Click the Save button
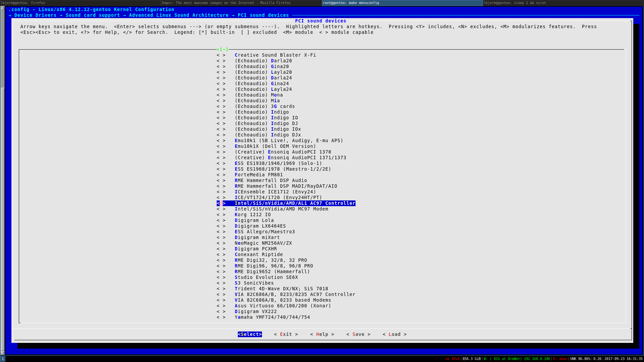This screenshot has width=644, height=362. (x=358, y=334)
